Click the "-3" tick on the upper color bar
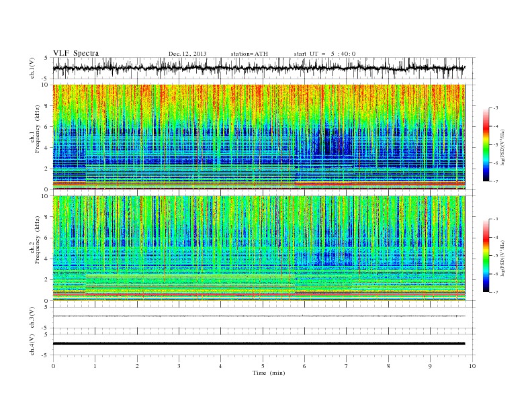532x411 pixels. 495,108
